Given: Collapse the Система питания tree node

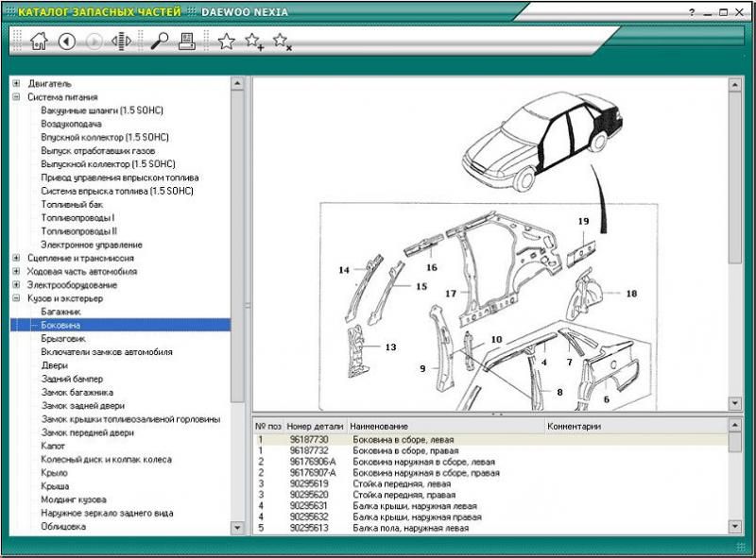Looking at the screenshot, I should [x=16, y=96].
